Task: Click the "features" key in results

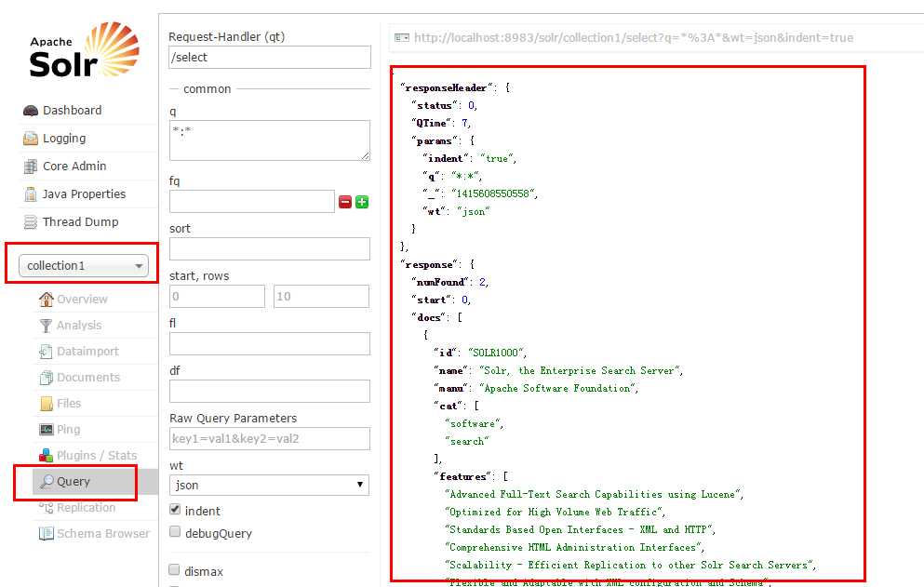Action: coord(462,477)
